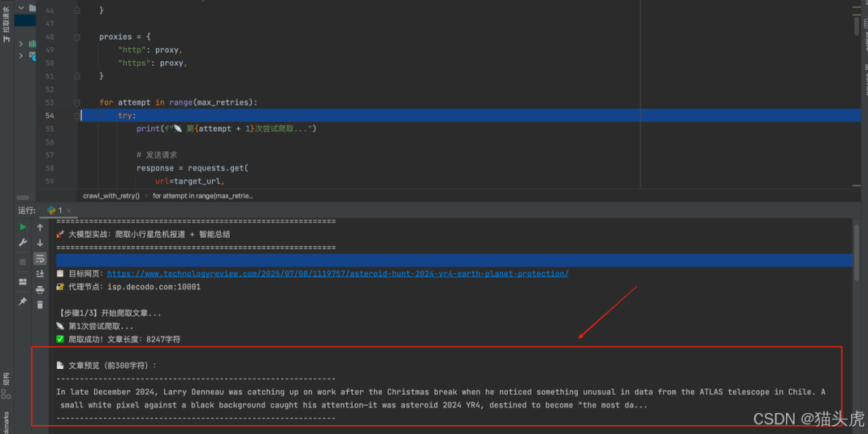Viewport: 868px width, 434px height.
Task: Click the restore layout icon in Run panel
Action: tap(23, 281)
